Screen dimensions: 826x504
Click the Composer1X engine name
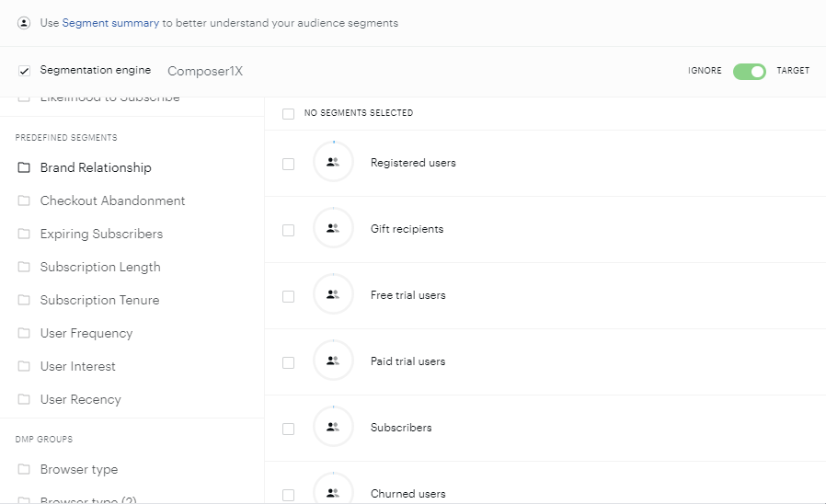coord(205,71)
